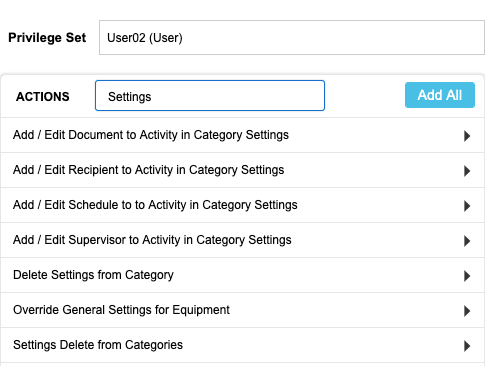Select 'Delete Settings from Category' text
Screen dimensions: 485x366
coord(93,275)
